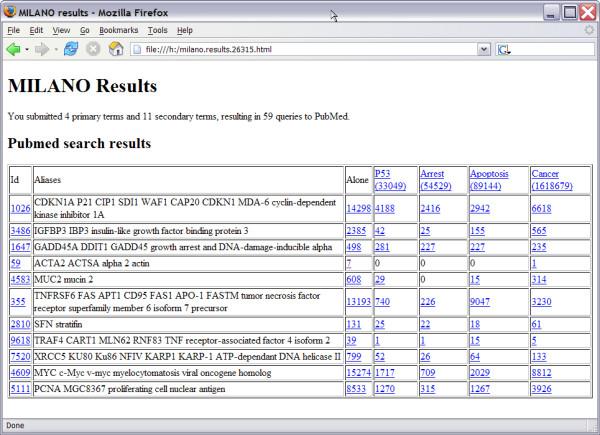Click the 3926 Cancer count for PCNA
This screenshot has height=435, width=600.
point(541,389)
